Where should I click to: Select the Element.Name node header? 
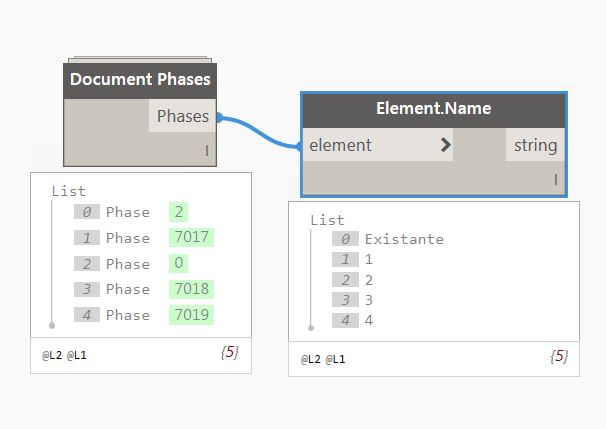pyautogui.click(x=434, y=109)
